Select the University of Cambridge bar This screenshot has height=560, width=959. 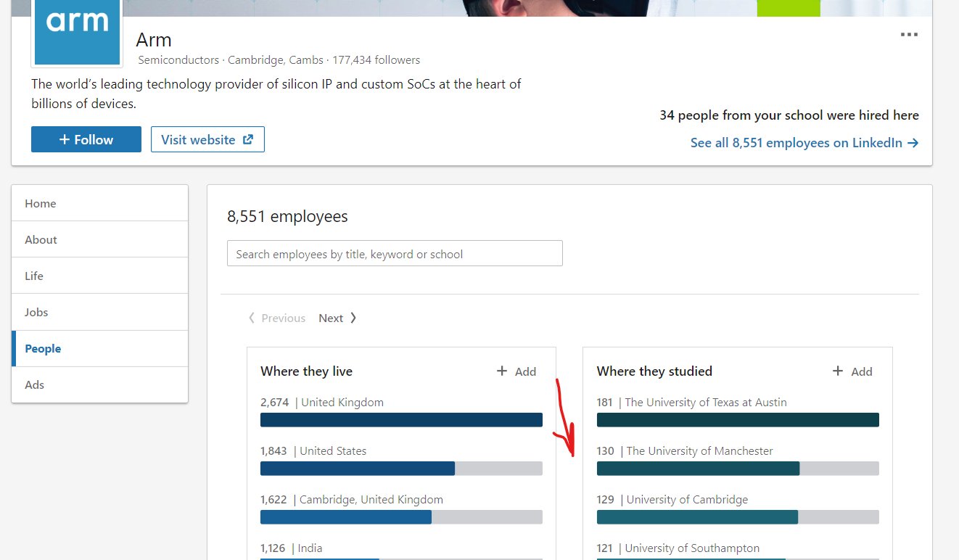coord(738,517)
